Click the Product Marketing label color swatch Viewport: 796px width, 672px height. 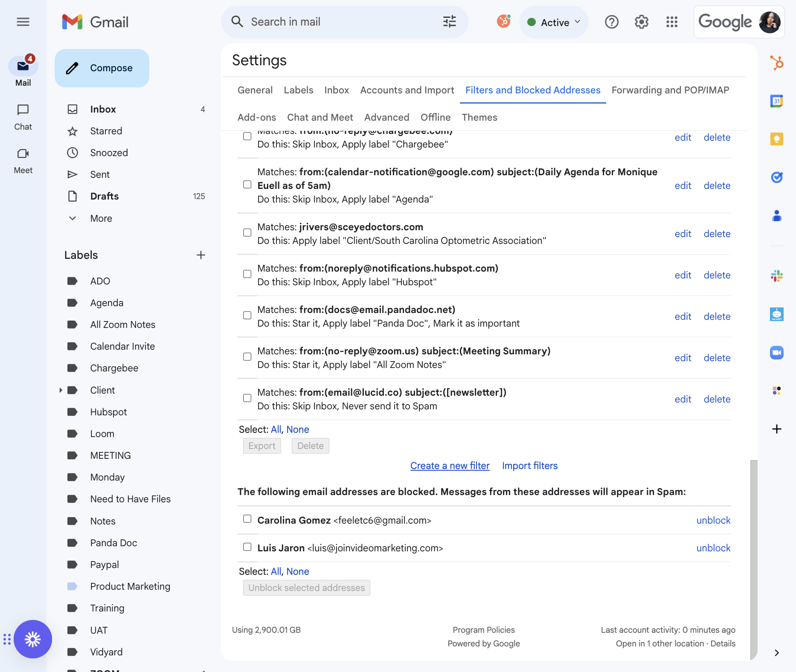click(x=73, y=586)
